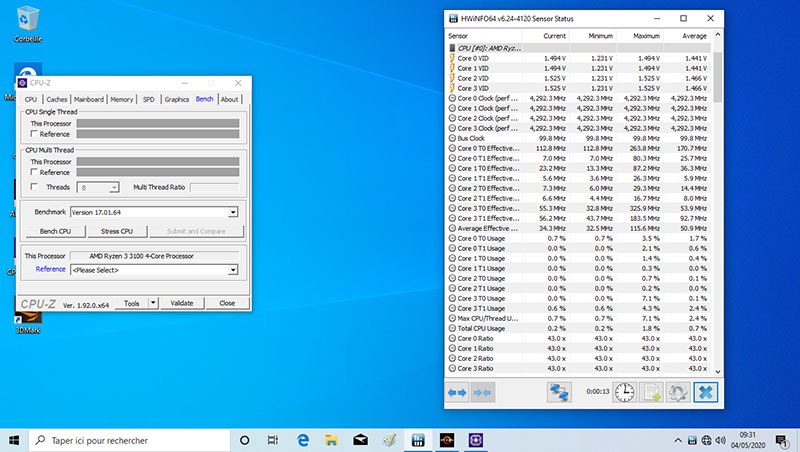Reset sensor values via clock icon
Viewport: 800px width, 452px height.
[x=624, y=392]
